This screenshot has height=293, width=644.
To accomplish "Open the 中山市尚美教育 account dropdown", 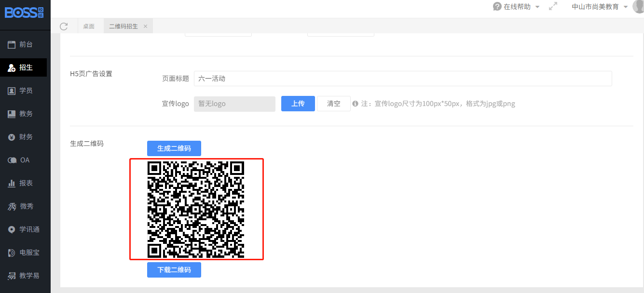I will click(626, 7).
